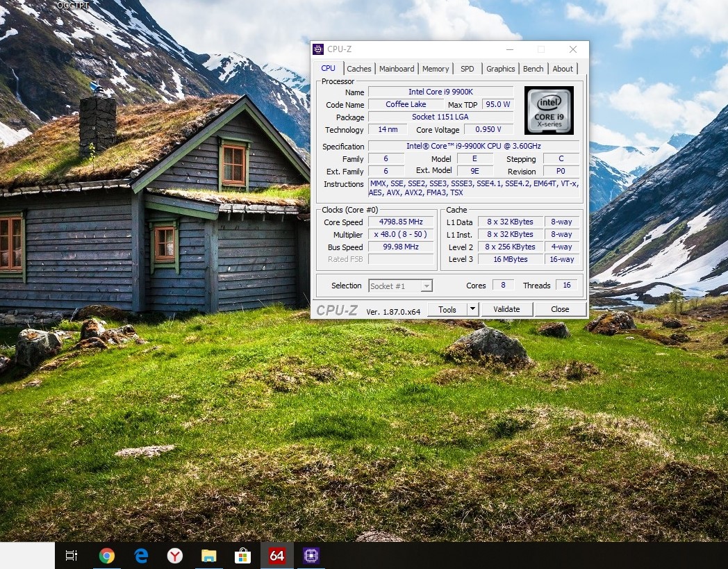Open the Mainboard tab
Image resolution: width=728 pixels, height=569 pixels.
397,69
